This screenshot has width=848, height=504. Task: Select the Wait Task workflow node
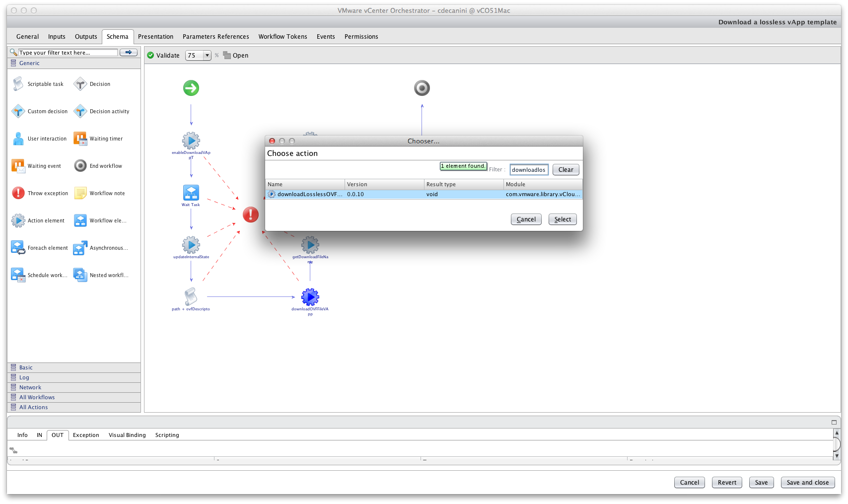(191, 193)
